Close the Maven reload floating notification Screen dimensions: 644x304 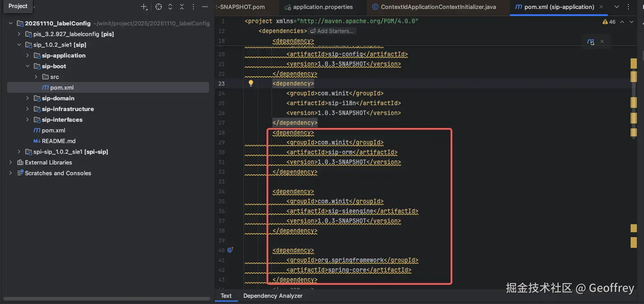click(602, 41)
